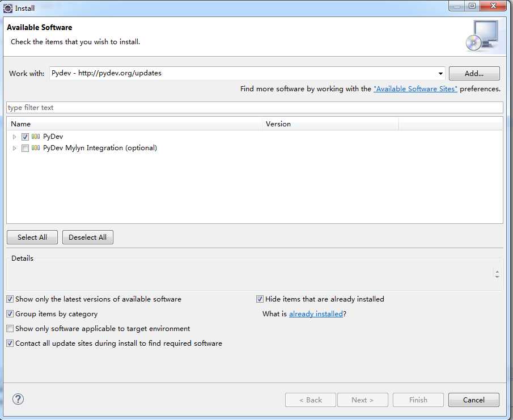This screenshot has width=513, height=420.
Task: Expand the PyDev Mylyn Integration node
Action: click(x=14, y=148)
